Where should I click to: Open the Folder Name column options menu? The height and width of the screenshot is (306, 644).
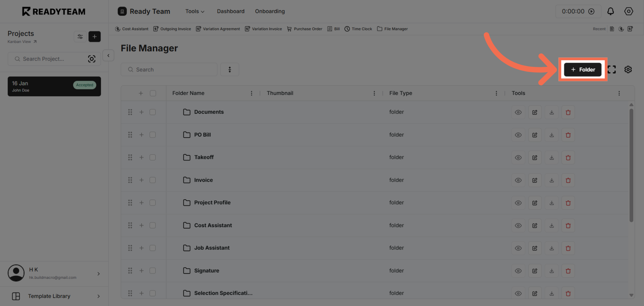[x=251, y=93]
